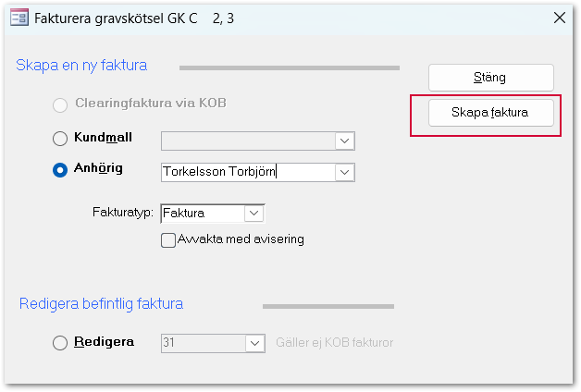
Task: Click the Skapa faktura button
Action: coord(490,113)
